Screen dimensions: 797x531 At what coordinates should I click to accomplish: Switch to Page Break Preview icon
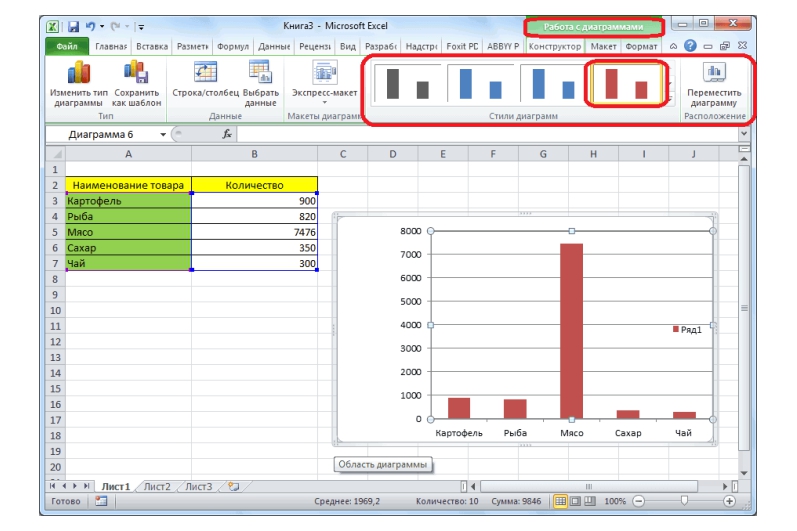pos(590,502)
